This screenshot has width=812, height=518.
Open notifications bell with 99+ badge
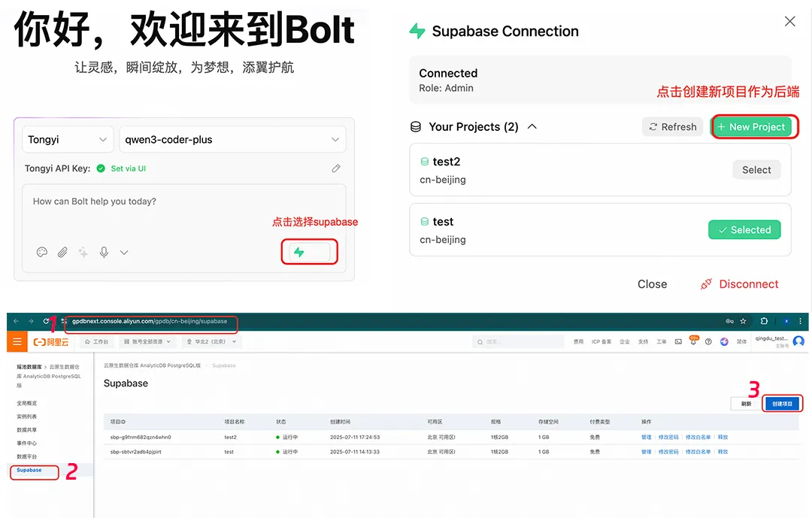(x=693, y=341)
